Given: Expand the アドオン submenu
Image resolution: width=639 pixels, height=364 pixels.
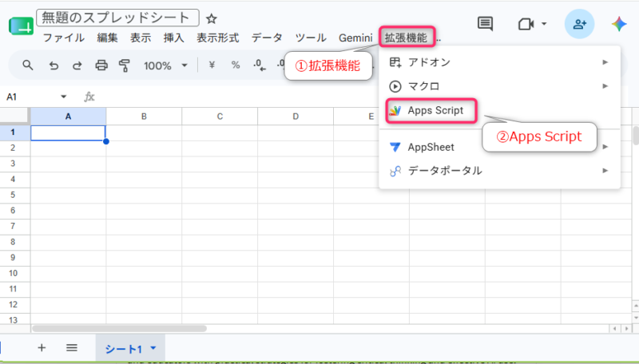Looking at the screenshot, I should 499,62.
